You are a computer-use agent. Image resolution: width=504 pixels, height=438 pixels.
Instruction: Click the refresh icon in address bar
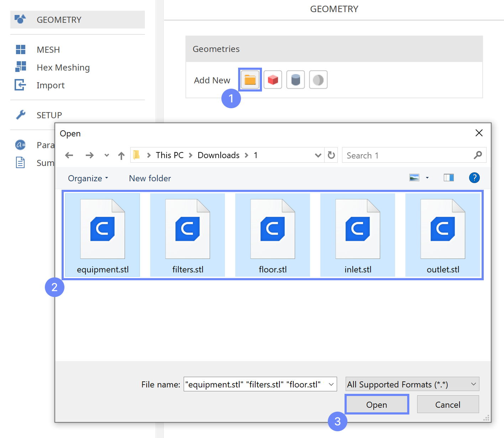331,155
